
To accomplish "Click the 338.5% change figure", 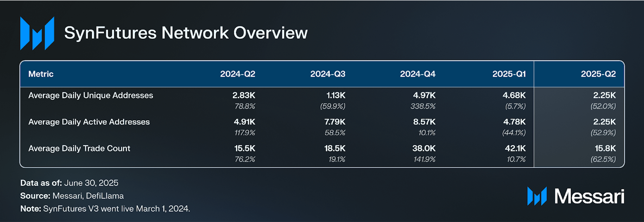I will 423,106.
